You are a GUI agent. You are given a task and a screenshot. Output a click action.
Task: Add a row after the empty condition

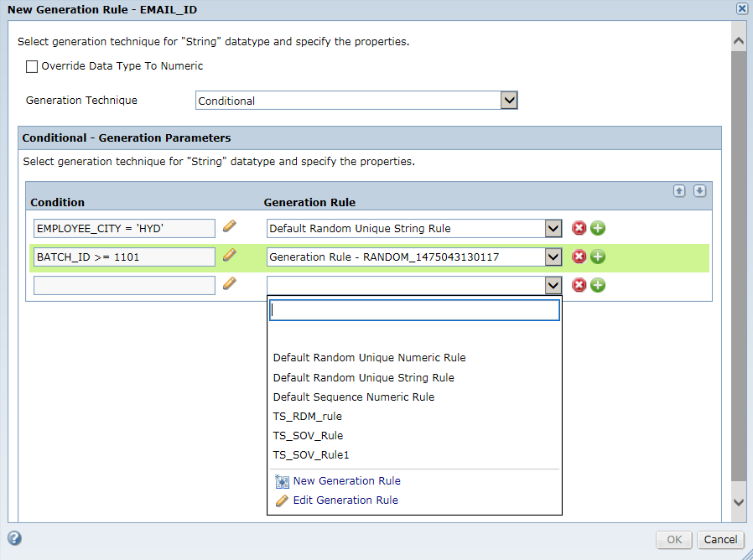(597, 285)
